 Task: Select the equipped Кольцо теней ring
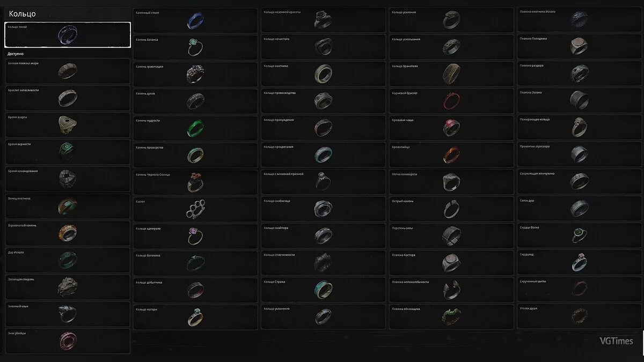click(68, 35)
